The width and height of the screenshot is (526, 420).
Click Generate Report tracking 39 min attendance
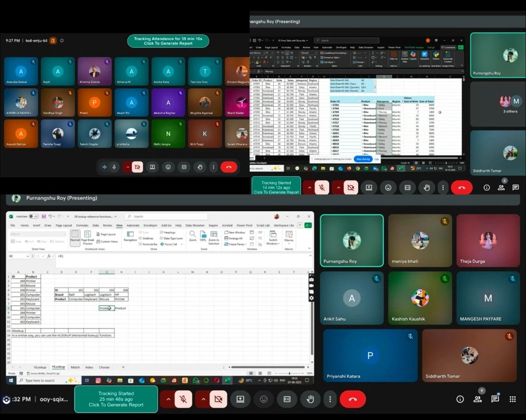168,41
